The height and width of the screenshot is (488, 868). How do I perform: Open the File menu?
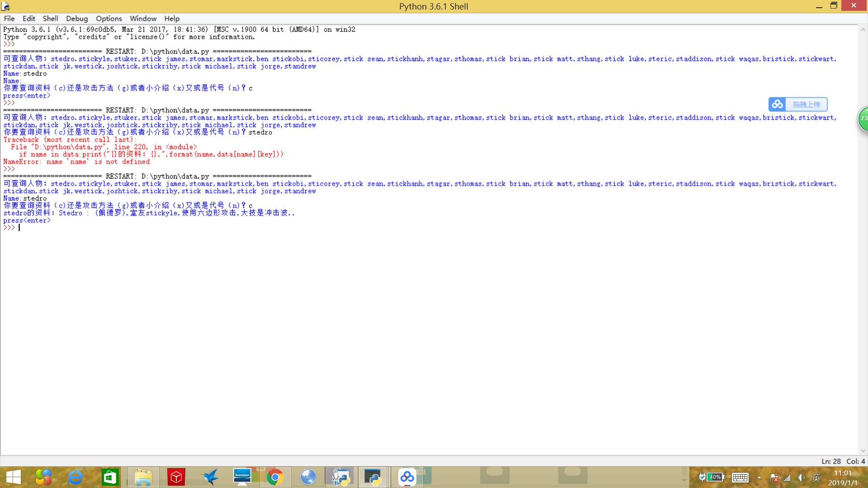9,19
